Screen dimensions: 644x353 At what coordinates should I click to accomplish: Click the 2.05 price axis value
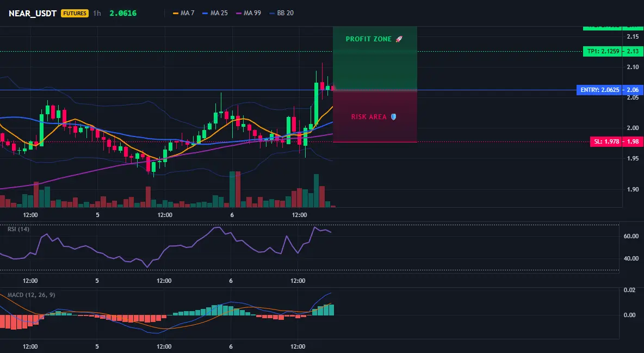point(633,97)
